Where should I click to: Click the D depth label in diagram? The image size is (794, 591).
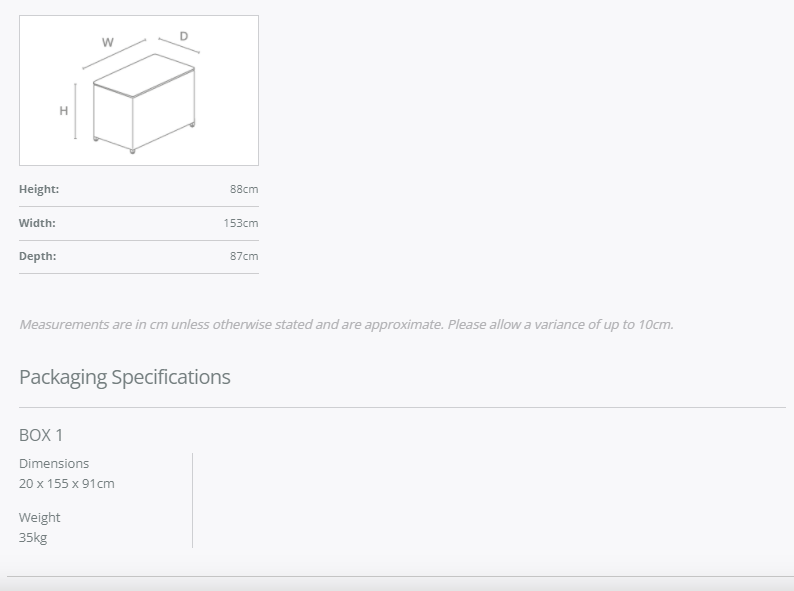[x=184, y=36]
